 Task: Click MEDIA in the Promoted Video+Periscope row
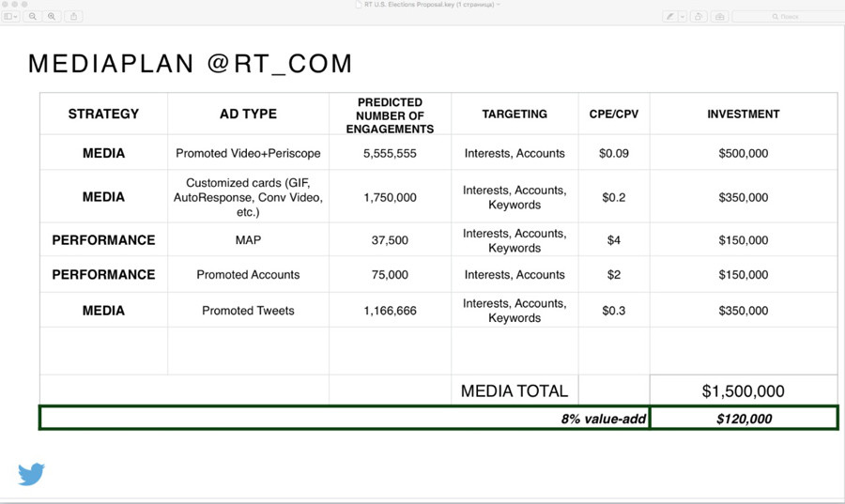point(103,154)
